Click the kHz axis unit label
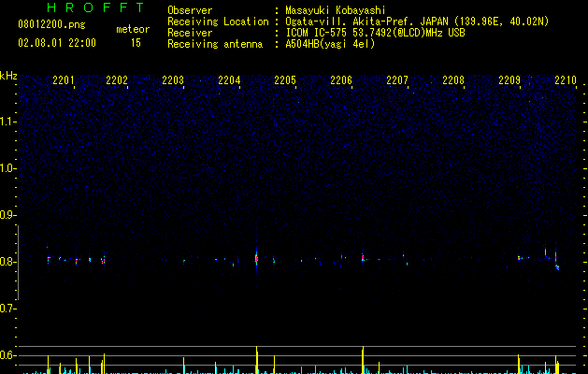 coord(8,76)
